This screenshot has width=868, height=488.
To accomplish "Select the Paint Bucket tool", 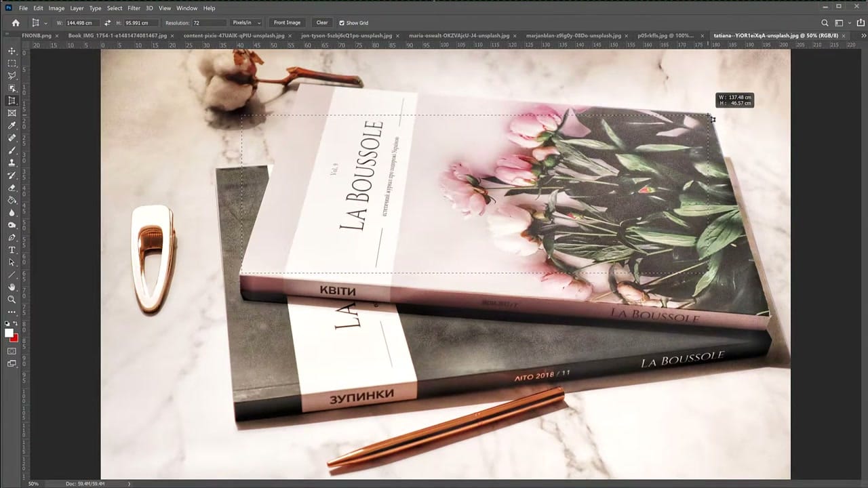I will click(12, 200).
